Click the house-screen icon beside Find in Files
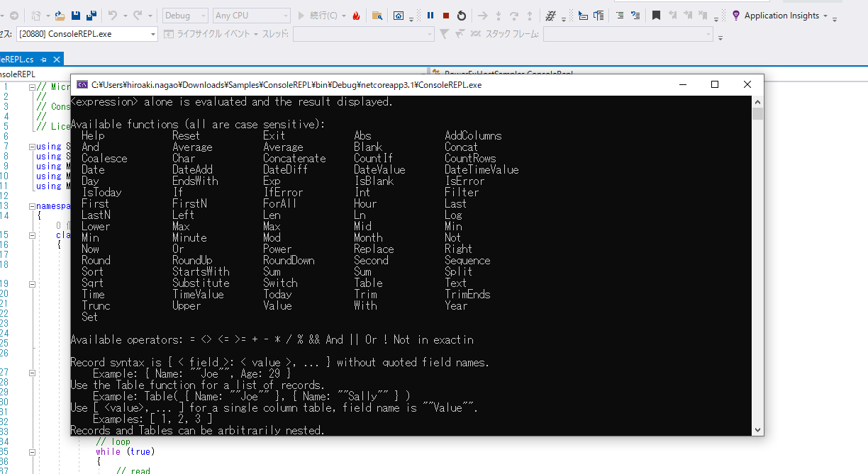The image size is (868, 474). click(399, 16)
